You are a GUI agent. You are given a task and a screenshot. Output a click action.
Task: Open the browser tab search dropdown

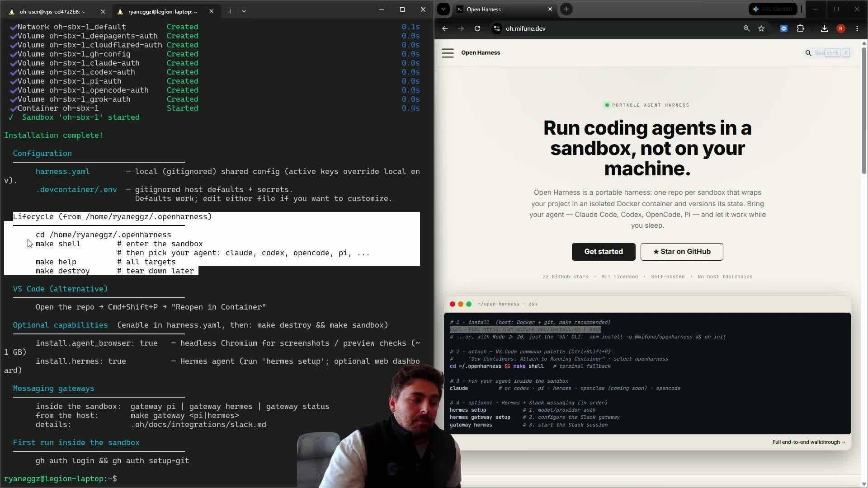pyautogui.click(x=443, y=9)
